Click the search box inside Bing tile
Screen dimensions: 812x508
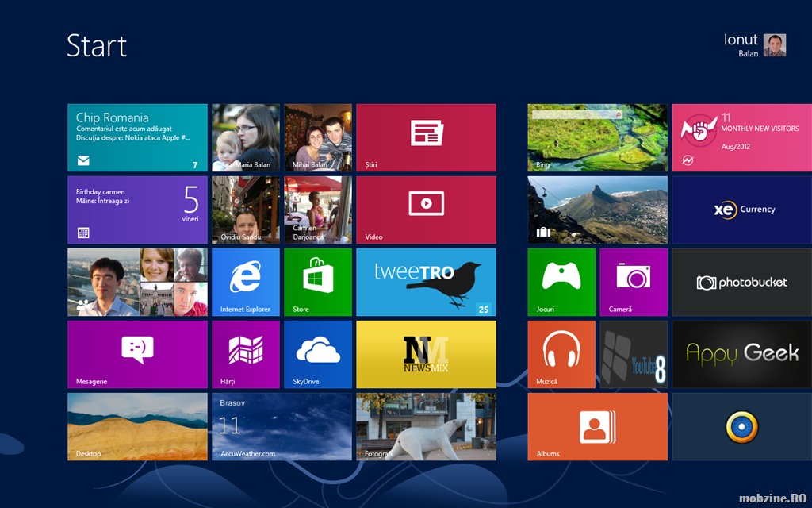pyautogui.click(x=577, y=114)
